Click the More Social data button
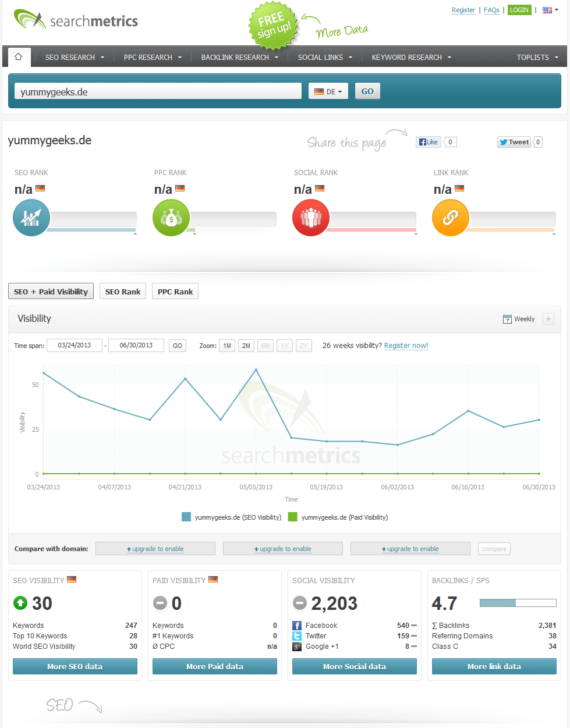The image size is (570, 728). [x=355, y=666]
